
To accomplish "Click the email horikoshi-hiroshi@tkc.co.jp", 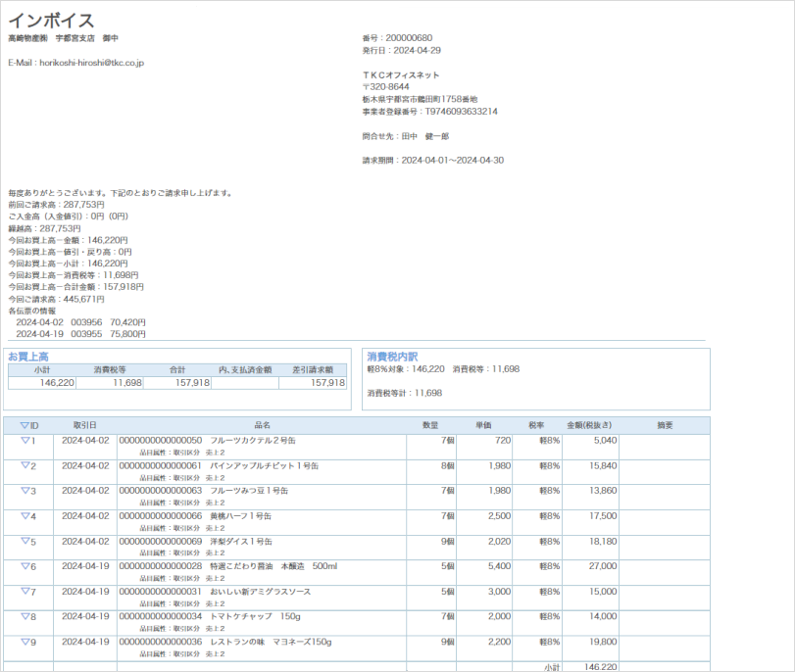I will 92,63.
